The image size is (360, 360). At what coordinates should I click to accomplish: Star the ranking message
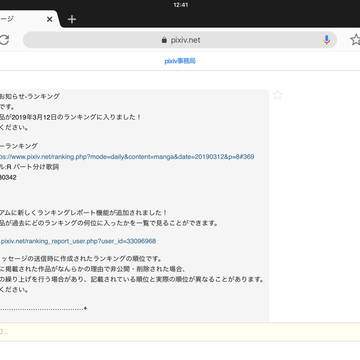[x=278, y=95]
